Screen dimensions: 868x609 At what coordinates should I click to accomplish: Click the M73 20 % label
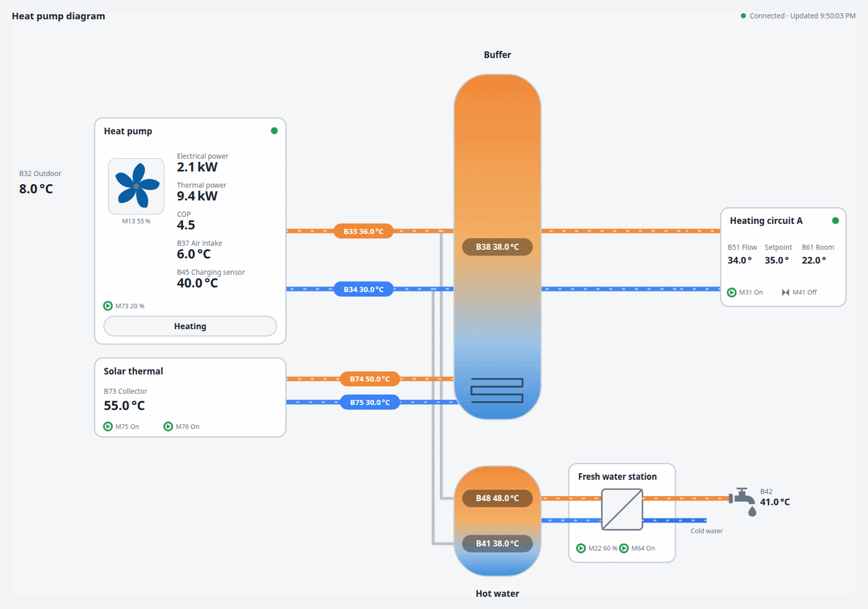130,306
